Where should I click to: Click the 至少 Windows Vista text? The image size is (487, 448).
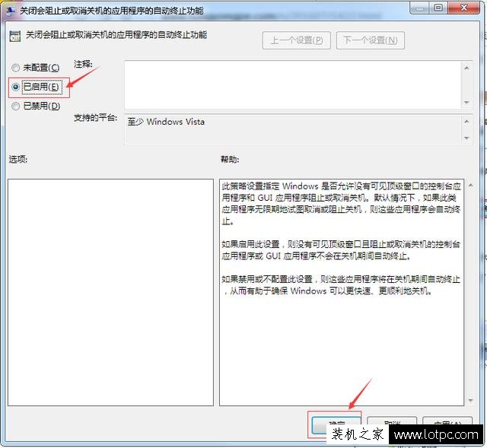point(166,122)
